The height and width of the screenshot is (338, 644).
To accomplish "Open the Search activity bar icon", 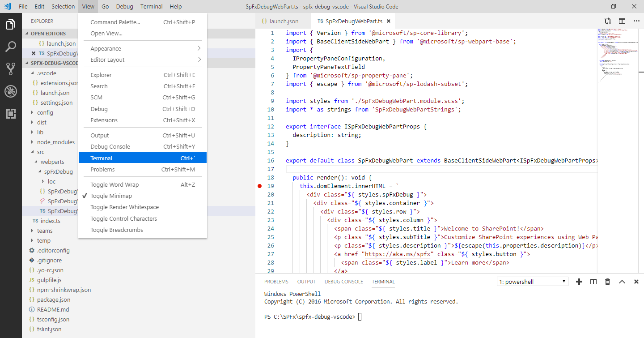I will coord(11,47).
